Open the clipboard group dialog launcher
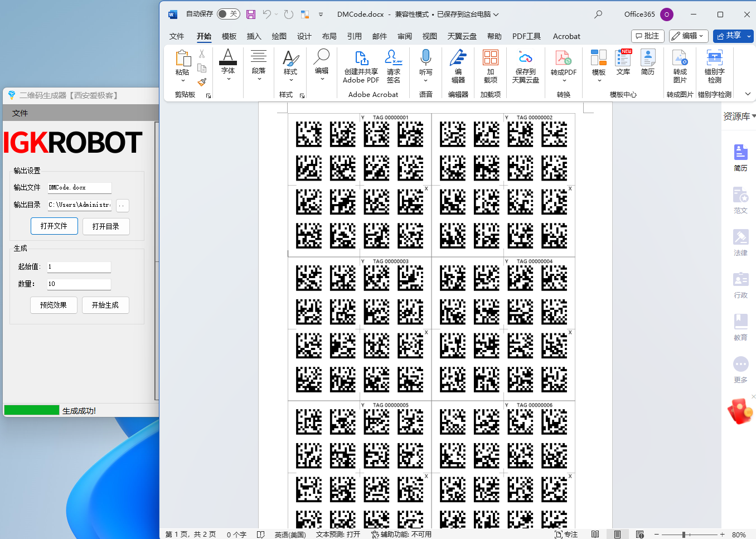The height and width of the screenshot is (539, 756). pos(209,95)
